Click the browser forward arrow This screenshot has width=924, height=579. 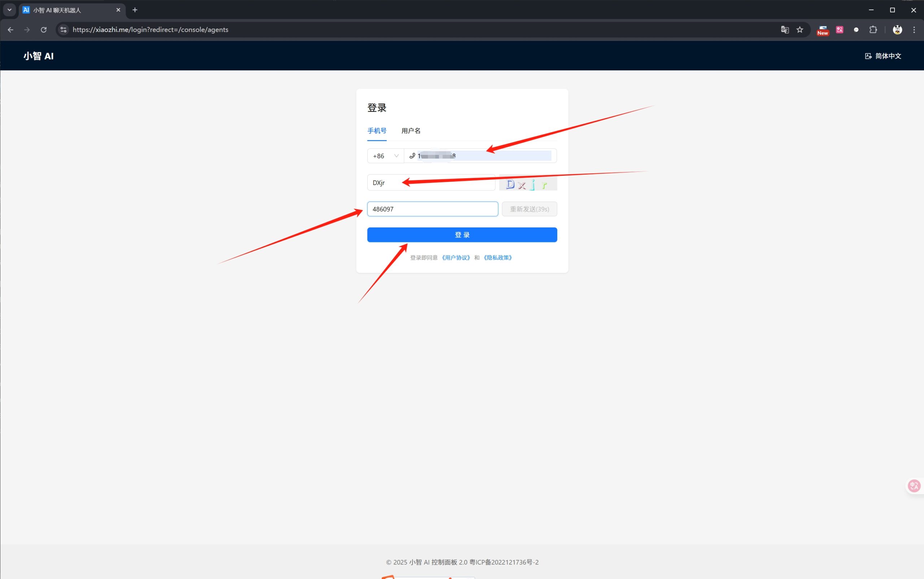(27, 30)
